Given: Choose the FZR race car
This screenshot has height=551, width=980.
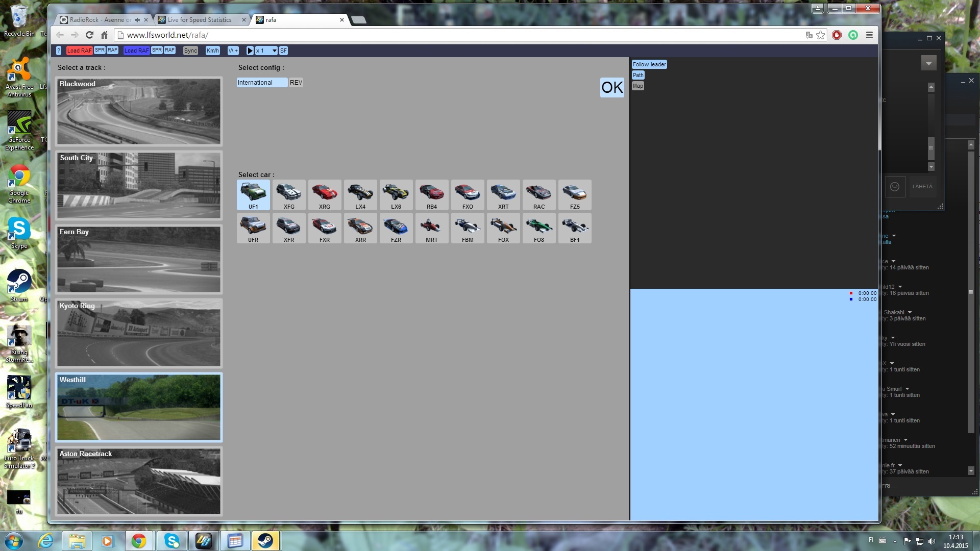Looking at the screenshot, I should click(x=396, y=228).
